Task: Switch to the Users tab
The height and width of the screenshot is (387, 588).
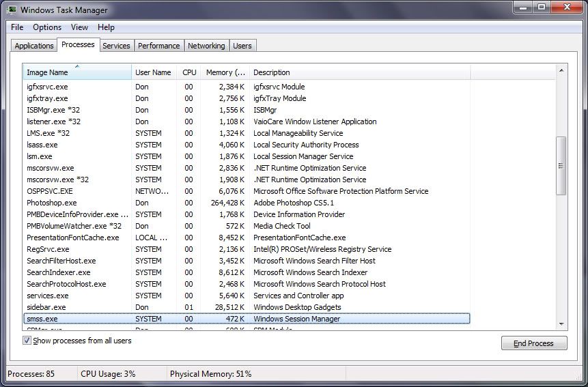Action: coord(242,46)
